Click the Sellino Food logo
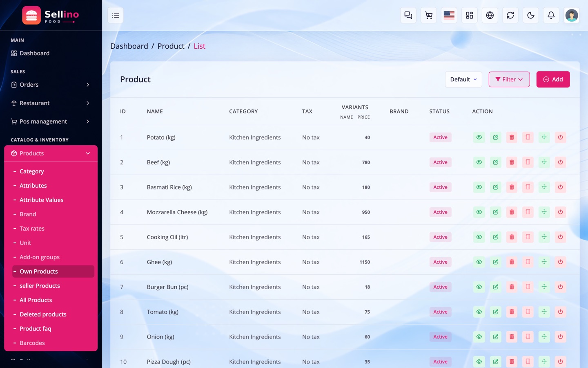Viewport: 588px width, 368px height. tap(51, 16)
